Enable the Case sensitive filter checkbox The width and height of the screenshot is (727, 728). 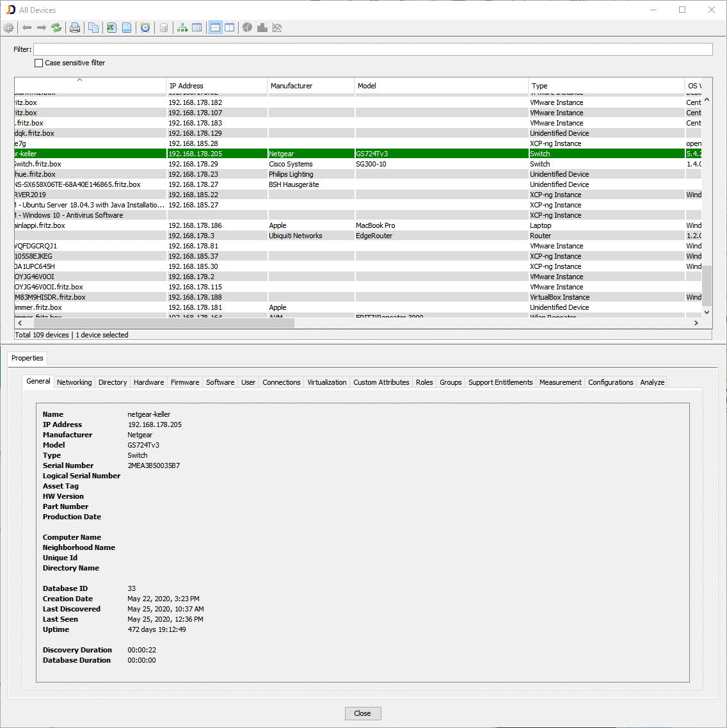(38, 63)
